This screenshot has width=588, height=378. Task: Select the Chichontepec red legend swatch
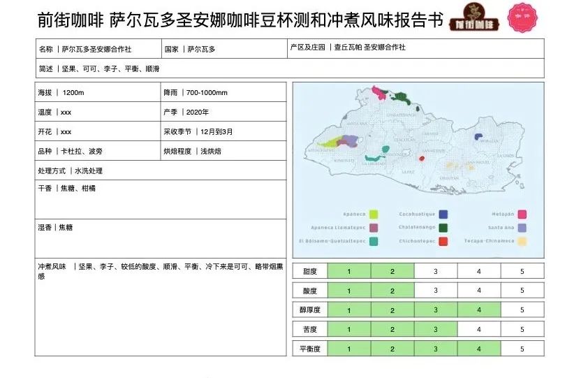443,241
